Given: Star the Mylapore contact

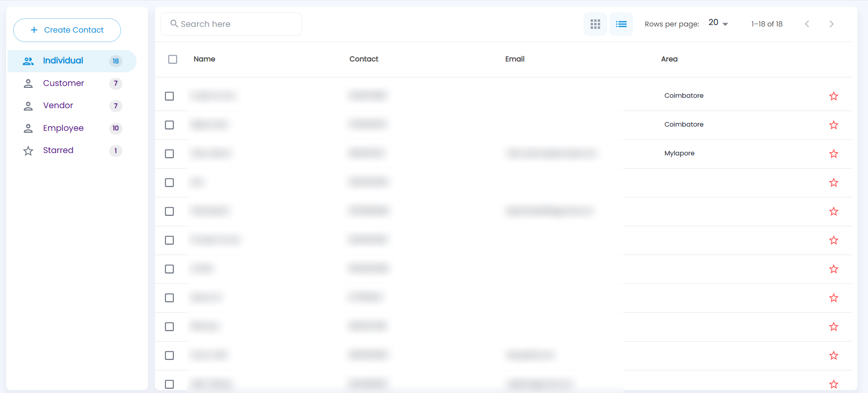Looking at the screenshot, I should (834, 154).
